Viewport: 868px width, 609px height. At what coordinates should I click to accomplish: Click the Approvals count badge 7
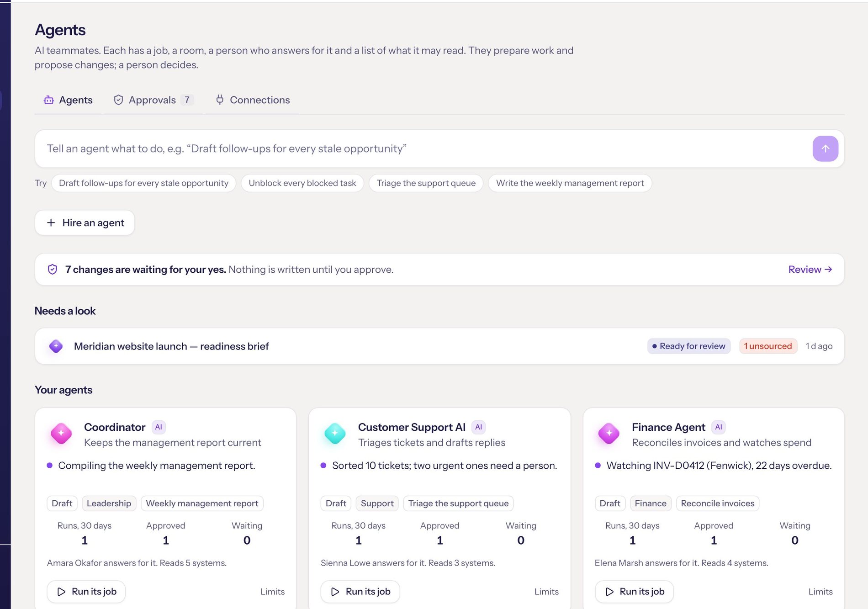pyautogui.click(x=187, y=100)
